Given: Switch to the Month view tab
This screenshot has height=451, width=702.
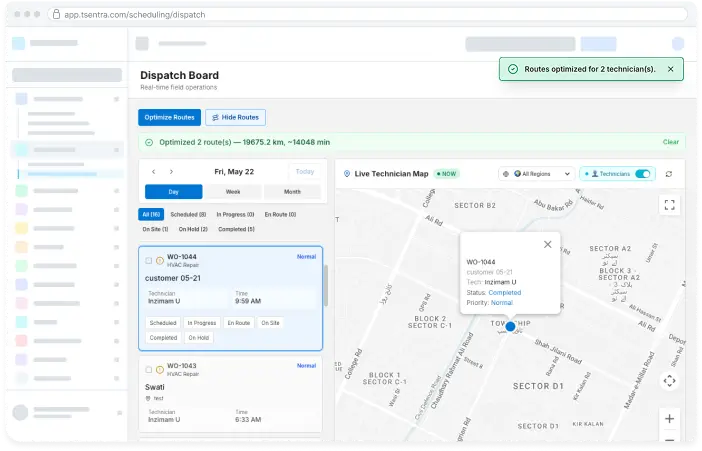Looking at the screenshot, I should (292, 192).
